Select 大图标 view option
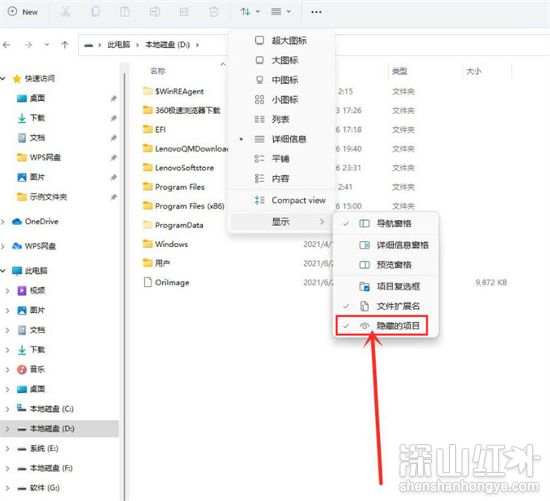550x501 pixels. pyautogui.click(x=282, y=60)
